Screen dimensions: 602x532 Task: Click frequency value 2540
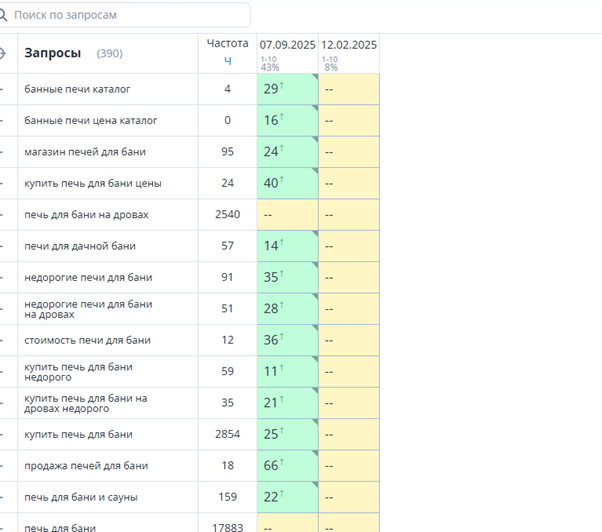point(227,214)
